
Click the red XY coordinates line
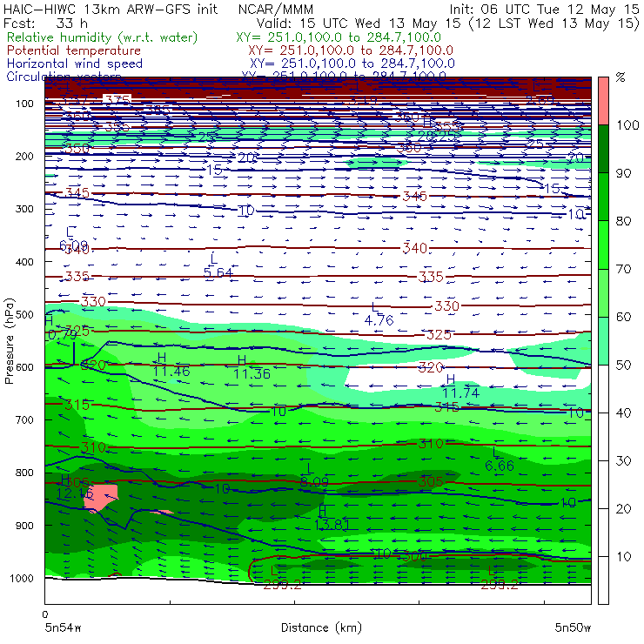(x=351, y=51)
